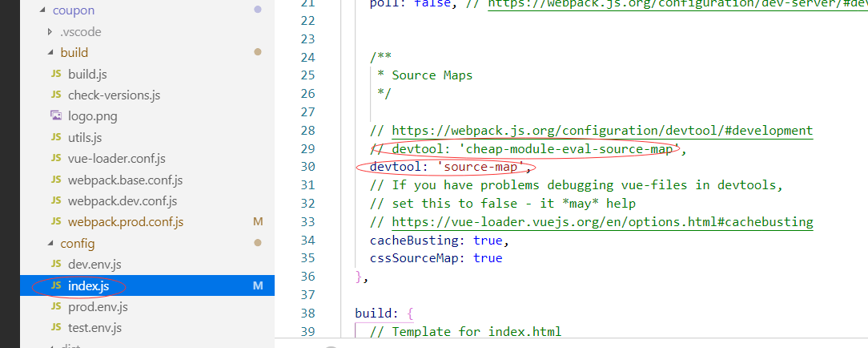Screen dimensions: 868x348
Task: Click JS icon next to build.js
Action: tap(56, 74)
